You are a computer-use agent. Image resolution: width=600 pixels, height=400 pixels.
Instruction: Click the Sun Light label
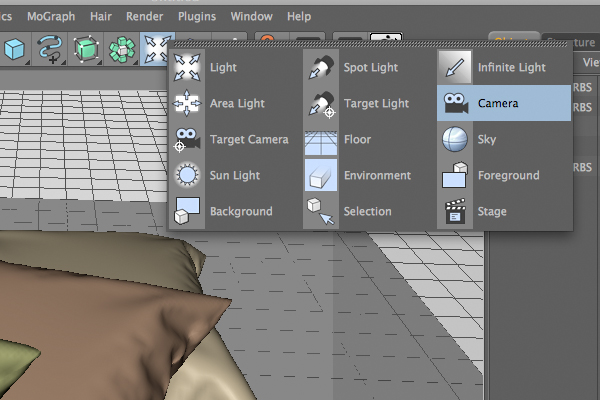[x=235, y=175]
